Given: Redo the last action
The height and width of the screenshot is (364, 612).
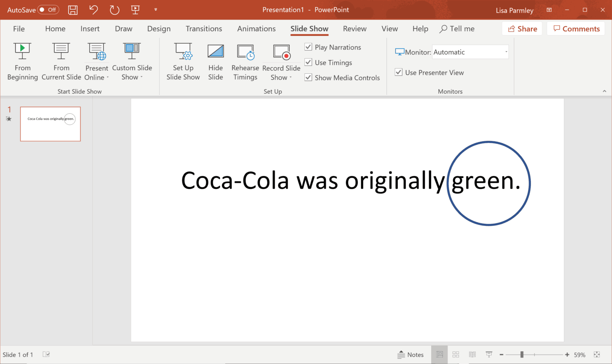Looking at the screenshot, I should click(x=114, y=10).
